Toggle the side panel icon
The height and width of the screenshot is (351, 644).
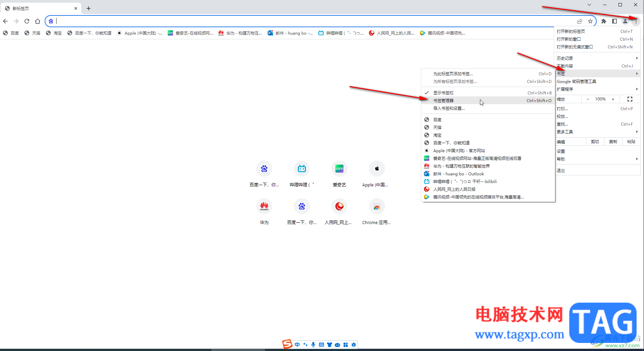(x=614, y=21)
